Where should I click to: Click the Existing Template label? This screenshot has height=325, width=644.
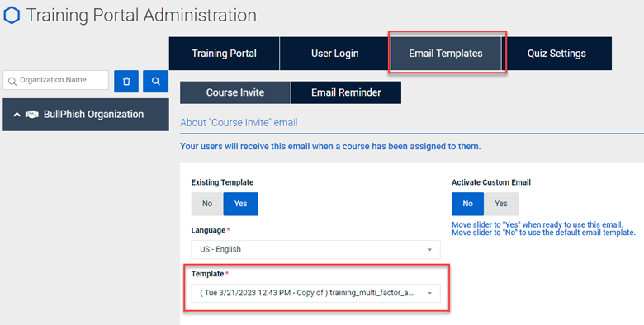222,182
